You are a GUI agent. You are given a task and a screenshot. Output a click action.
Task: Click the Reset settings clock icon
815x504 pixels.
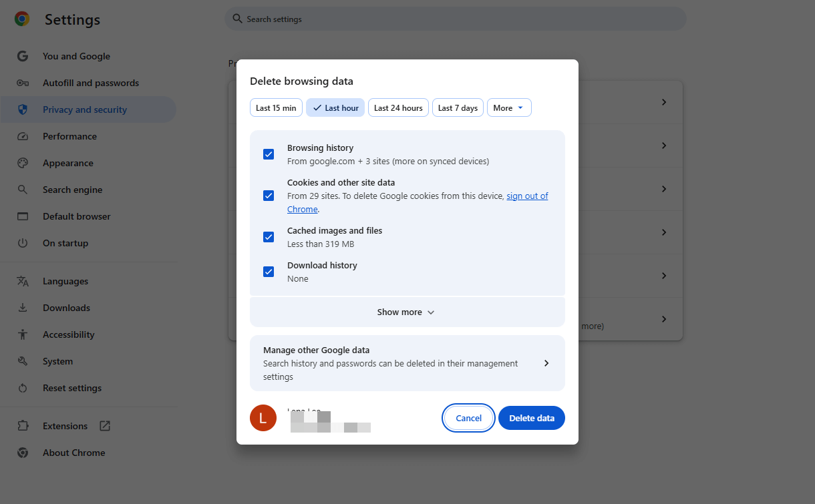pyautogui.click(x=23, y=388)
